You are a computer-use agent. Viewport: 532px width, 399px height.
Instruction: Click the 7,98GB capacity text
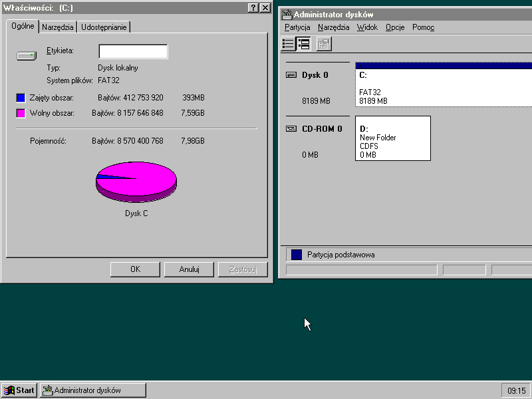[193, 141]
